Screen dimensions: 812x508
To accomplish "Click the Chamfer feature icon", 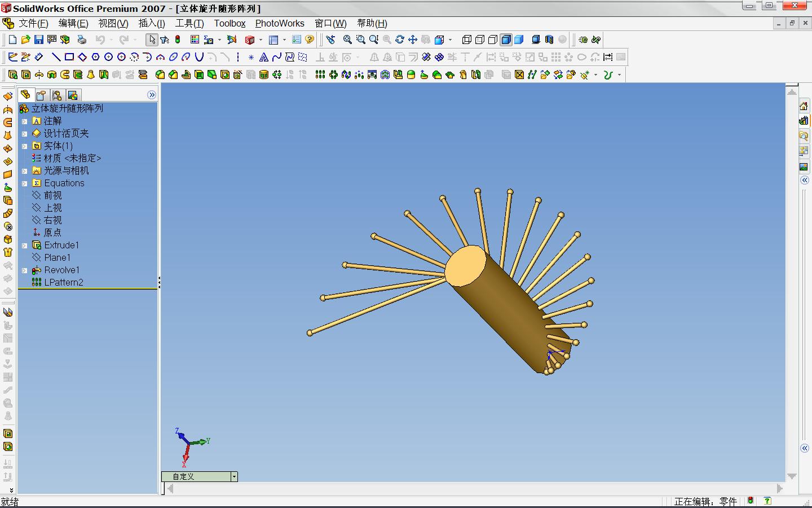I will click(173, 75).
